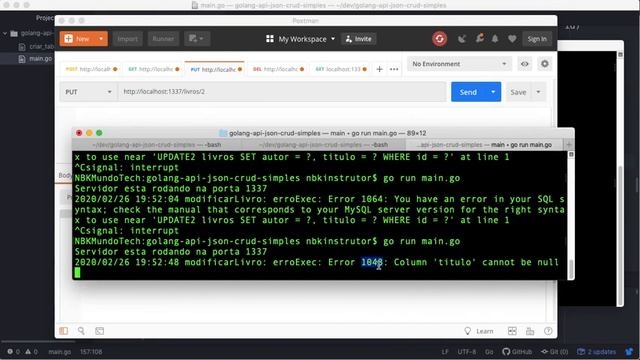640x360 pixels.
Task: Click the blue Send button
Action: [468, 92]
